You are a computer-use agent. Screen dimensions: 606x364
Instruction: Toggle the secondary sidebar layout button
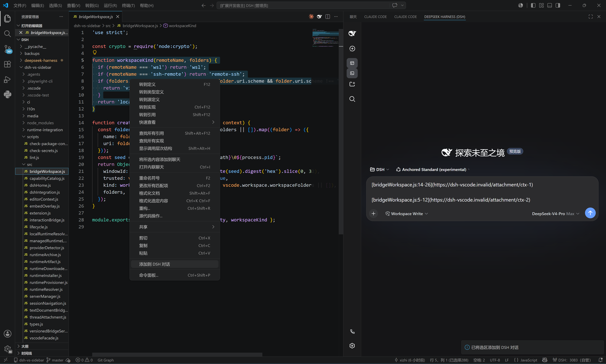click(558, 5)
